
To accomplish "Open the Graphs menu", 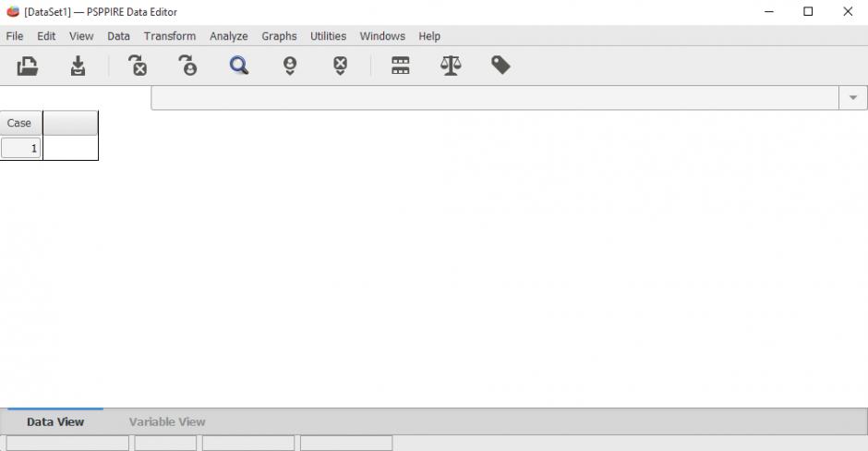I will [x=279, y=36].
